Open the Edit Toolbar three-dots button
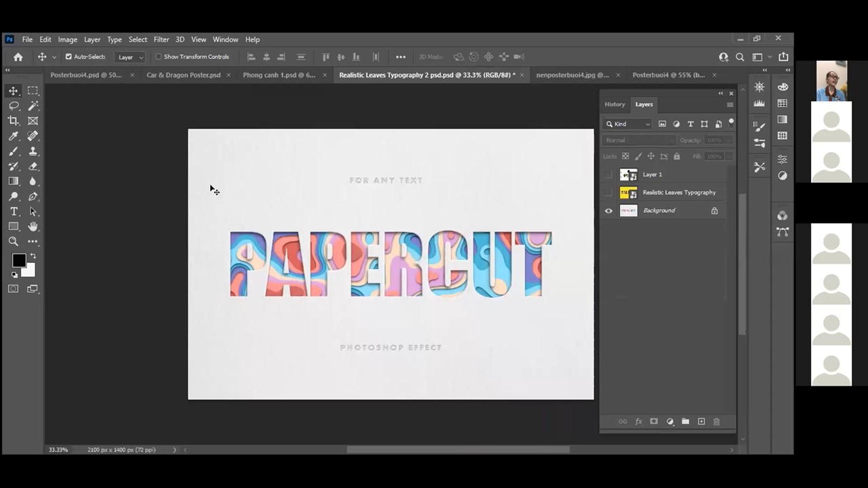The height and width of the screenshot is (488, 868). tap(33, 241)
